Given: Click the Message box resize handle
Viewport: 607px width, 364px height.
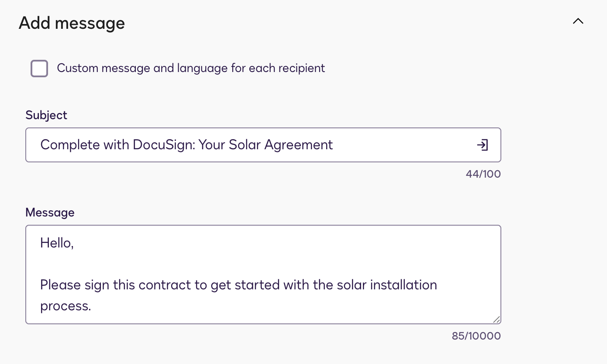Looking at the screenshot, I should coord(497,319).
